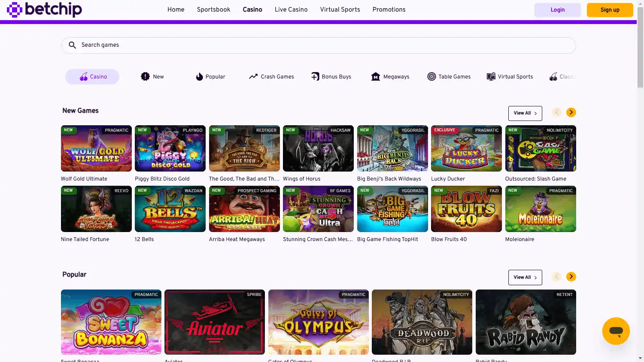Select the Bonus Buys category text
This screenshot has width=644, height=362.
(337, 77)
